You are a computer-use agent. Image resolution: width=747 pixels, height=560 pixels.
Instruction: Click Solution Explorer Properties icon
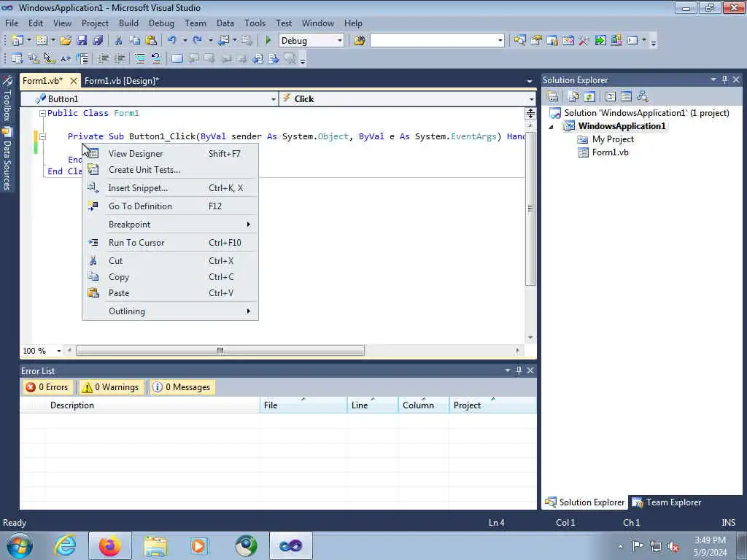[x=553, y=97]
